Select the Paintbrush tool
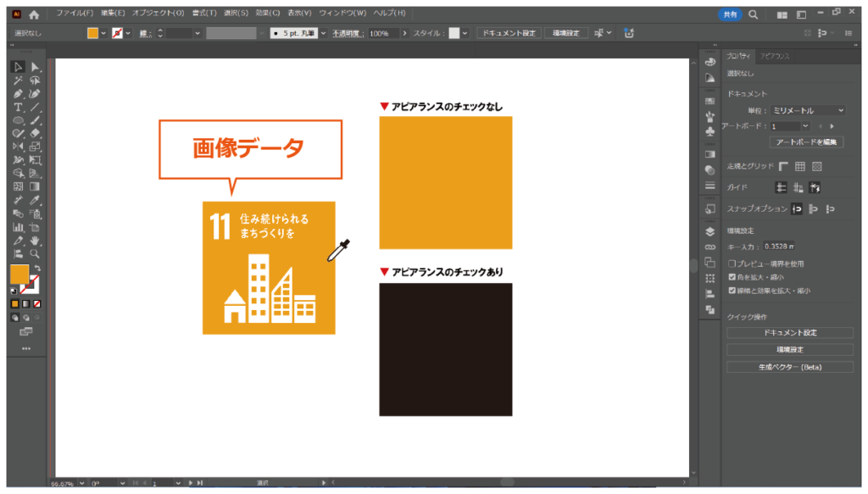868x494 pixels. coord(35,120)
